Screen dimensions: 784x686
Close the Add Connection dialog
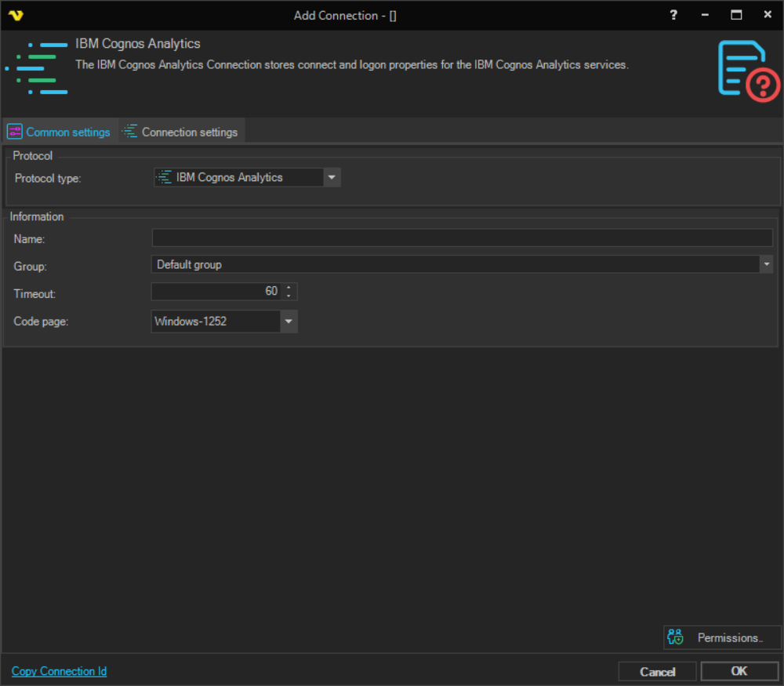[768, 15]
